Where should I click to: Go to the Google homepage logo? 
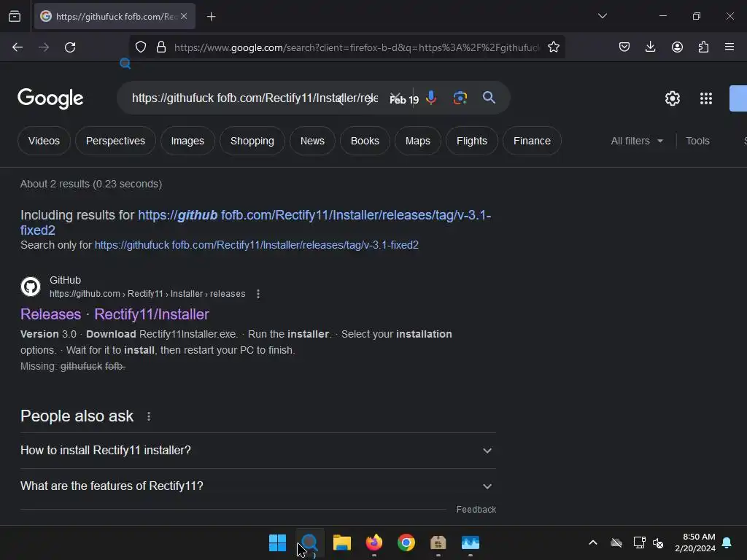click(x=50, y=98)
